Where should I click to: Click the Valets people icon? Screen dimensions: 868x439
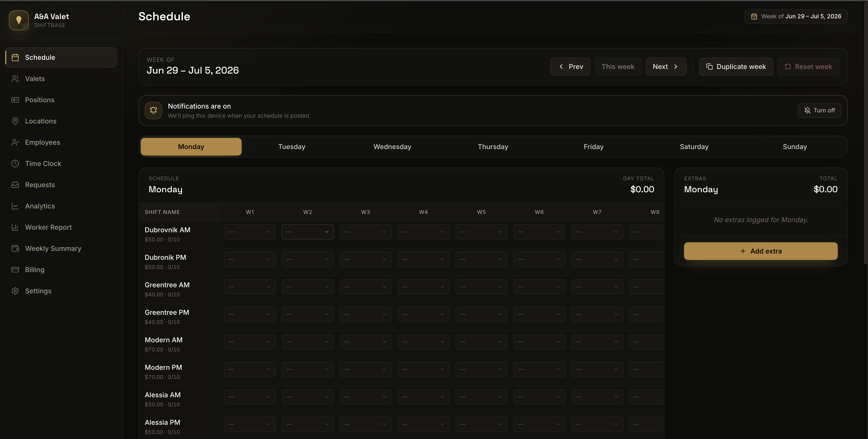point(15,78)
